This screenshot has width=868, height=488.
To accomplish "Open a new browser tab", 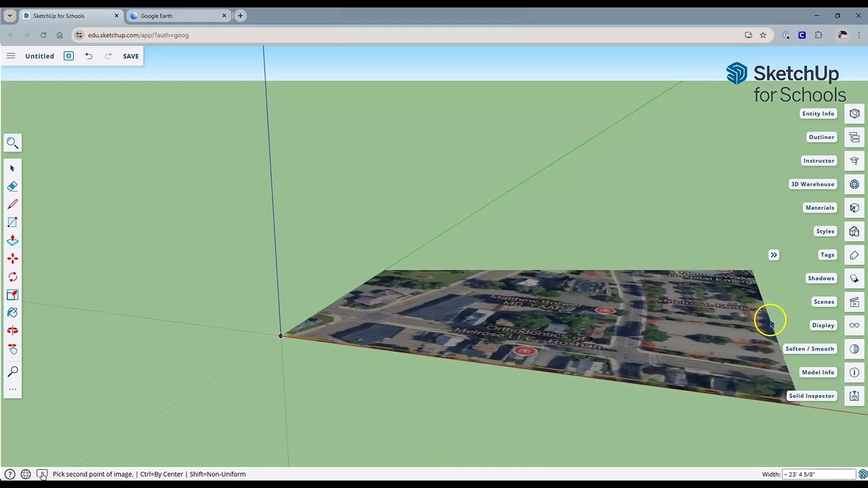I will 240,16.
